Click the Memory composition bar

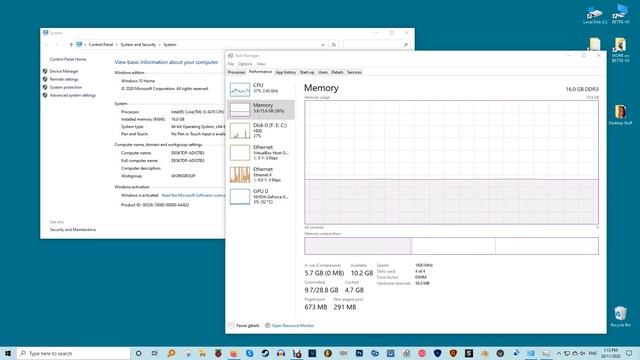[x=451, y=246]
